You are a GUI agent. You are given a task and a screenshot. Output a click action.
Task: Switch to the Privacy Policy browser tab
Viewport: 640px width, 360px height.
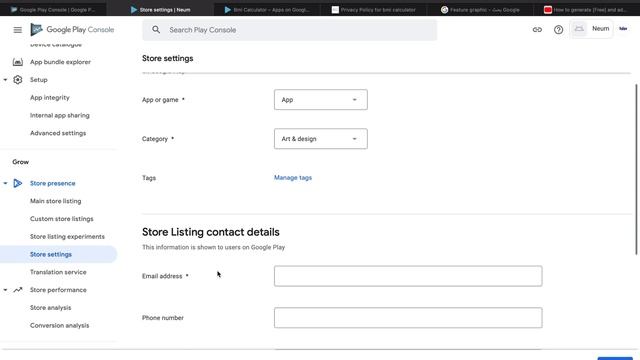pyautogui.click(x=374, y=9)
